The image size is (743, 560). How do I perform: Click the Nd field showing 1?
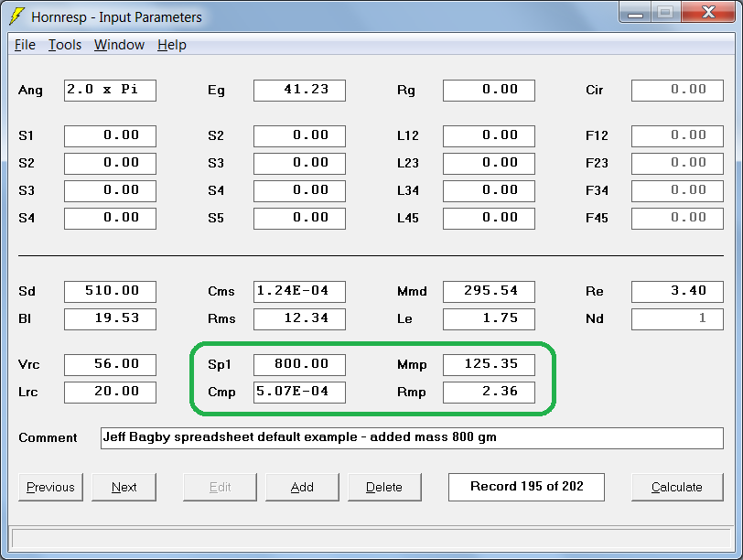[x=678, y=318]
